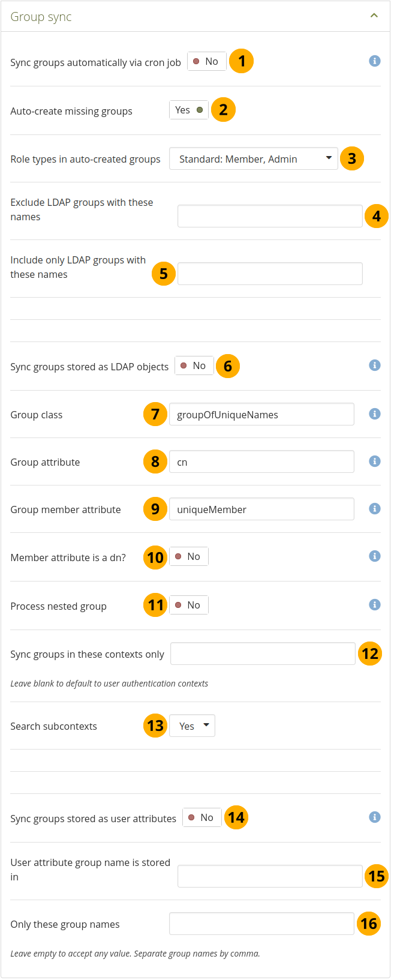Turn on Process nested group toggle
Screen dimensions: 394x980
[x=188, y=605]
